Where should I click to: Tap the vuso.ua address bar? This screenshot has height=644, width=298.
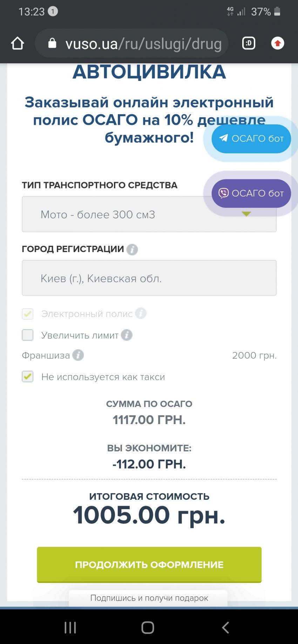[x=131, y=43]
